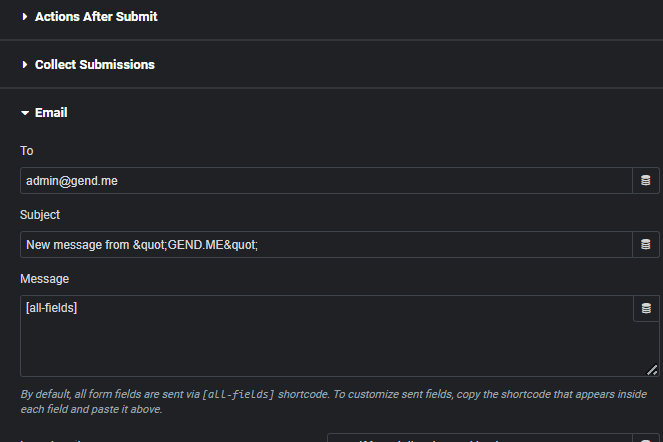Image resolution: width=663 pixels, height=442 pixels.
Task: Click the admin@gend.me text in To field
Action: click(72, 181)
